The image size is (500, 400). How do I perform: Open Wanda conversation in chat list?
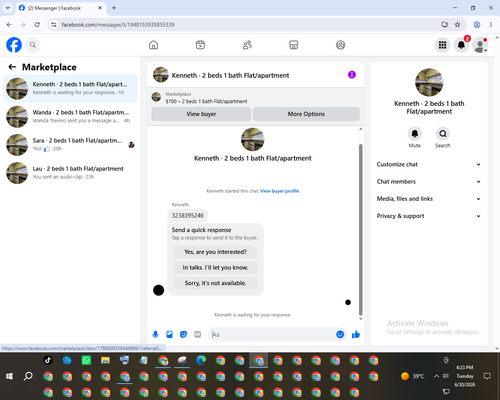(70, 117)
